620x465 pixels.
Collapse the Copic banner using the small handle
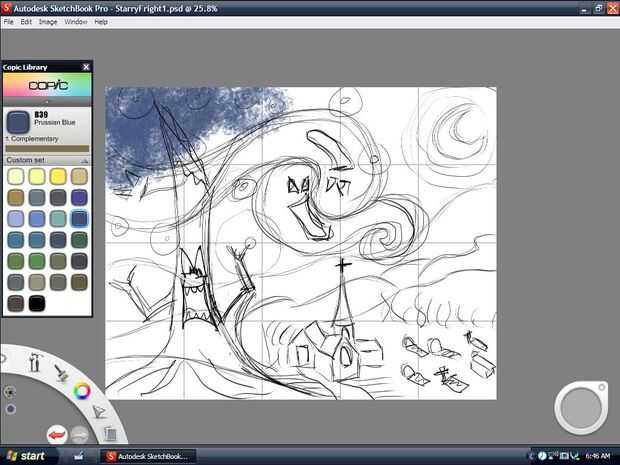tap(47, 102)
